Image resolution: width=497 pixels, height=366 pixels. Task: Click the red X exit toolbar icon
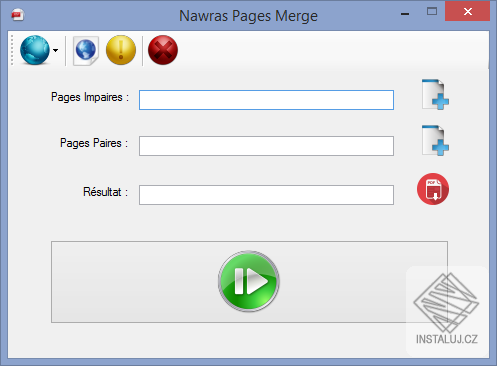pyautogui.click(x=163, y=50)
